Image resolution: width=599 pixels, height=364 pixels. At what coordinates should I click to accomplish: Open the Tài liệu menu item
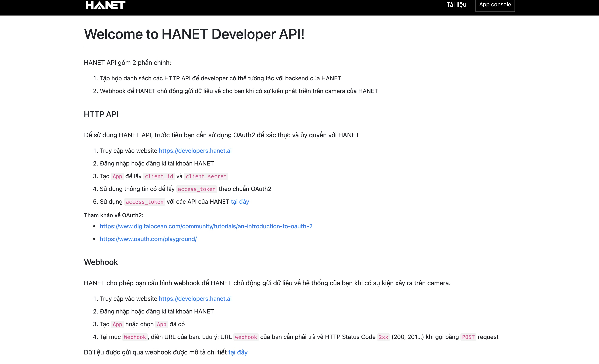pos(456,5)
